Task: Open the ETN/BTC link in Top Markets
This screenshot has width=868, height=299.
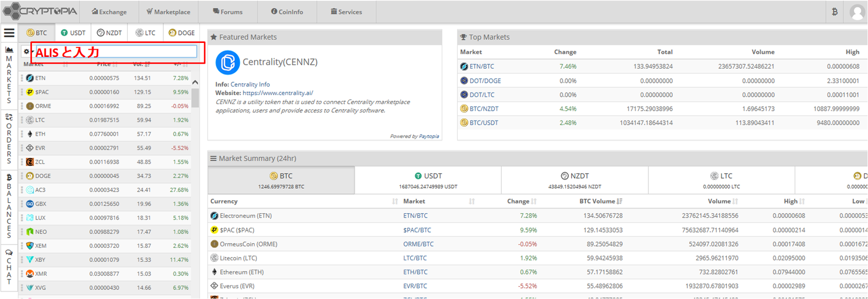Action: point(481,66)
